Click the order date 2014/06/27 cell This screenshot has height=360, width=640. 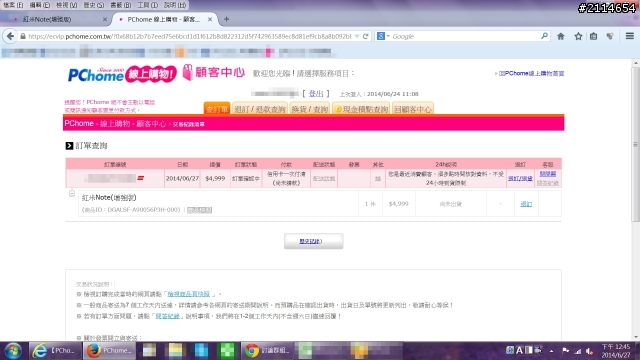(182, 178)
